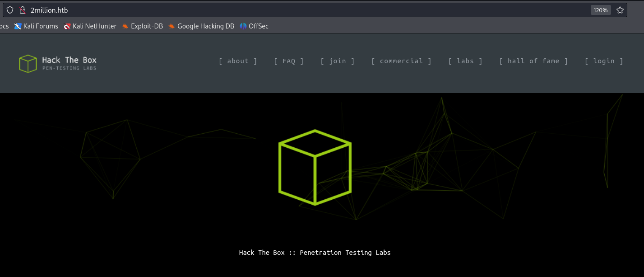Open the FAQ menu item

(289, 61)
